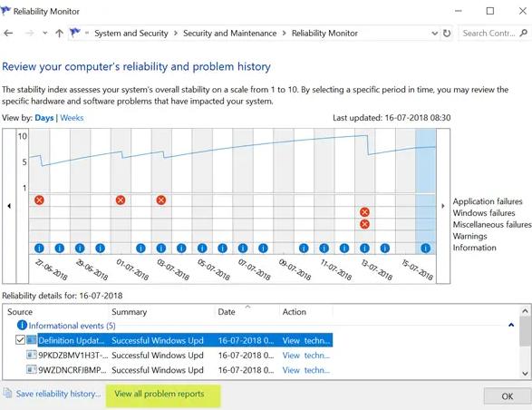This screenshot has height=410, width=532.
Task: Click the information icon for 07-07-2018
Action: pyautogui.click(x=243, y=249)
